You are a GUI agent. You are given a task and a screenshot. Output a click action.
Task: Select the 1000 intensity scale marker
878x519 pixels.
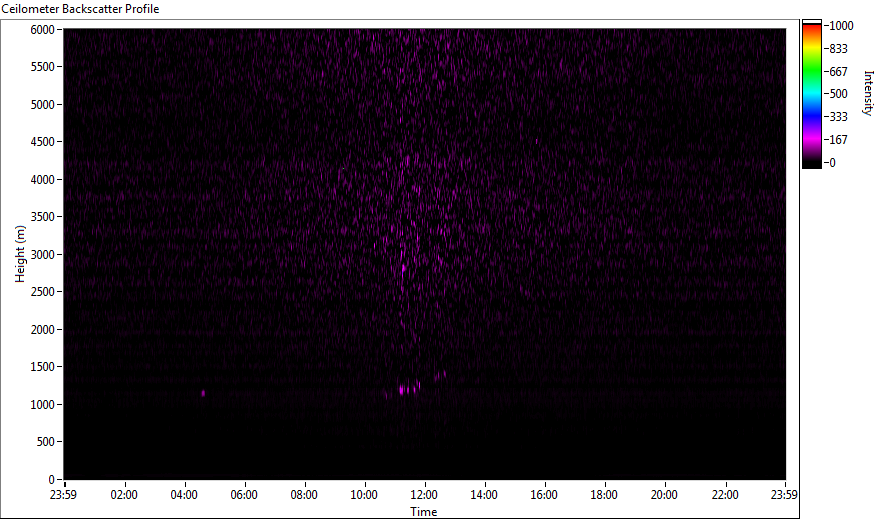[838, 26]
